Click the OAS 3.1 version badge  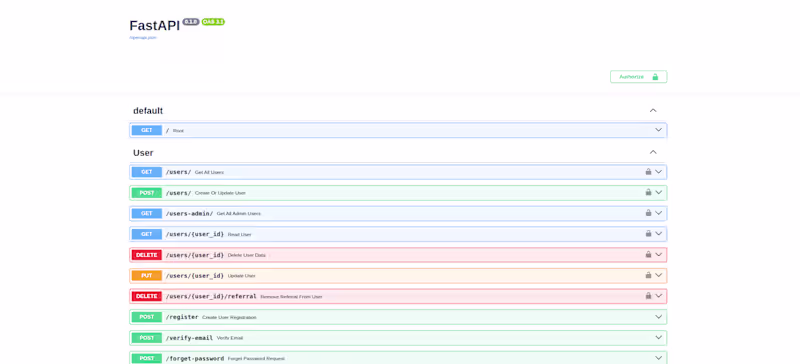coord(213,22)
